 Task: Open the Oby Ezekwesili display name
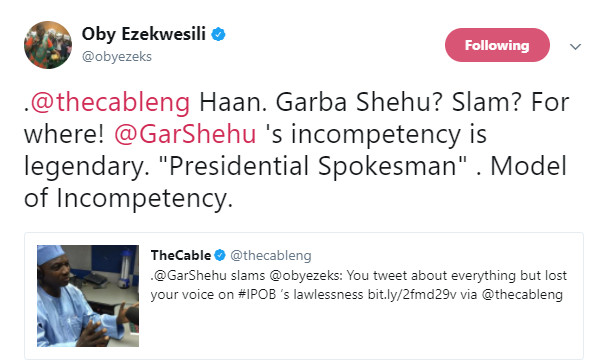click(143, 34)
